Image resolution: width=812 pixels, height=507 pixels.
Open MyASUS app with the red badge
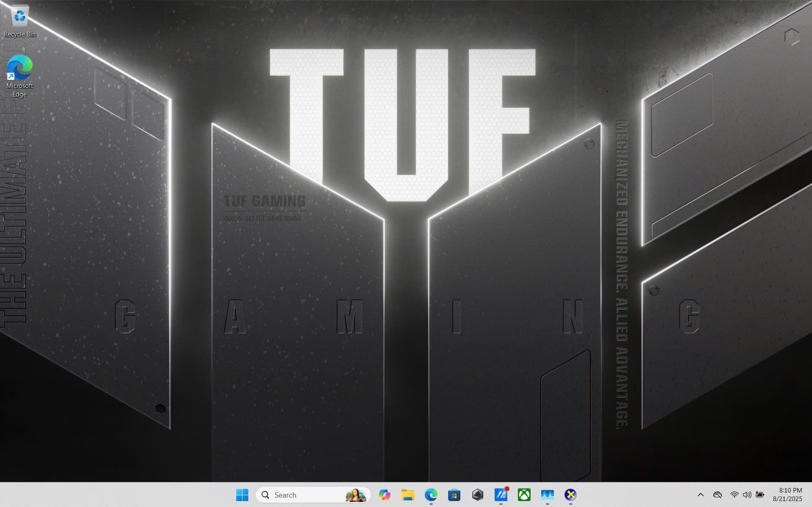(501, 495)
